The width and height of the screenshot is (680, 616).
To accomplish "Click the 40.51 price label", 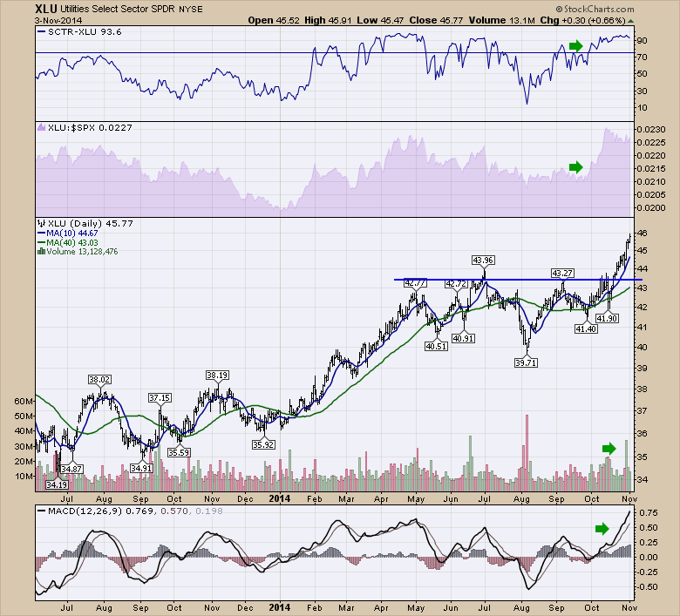I will pos(436,347).
